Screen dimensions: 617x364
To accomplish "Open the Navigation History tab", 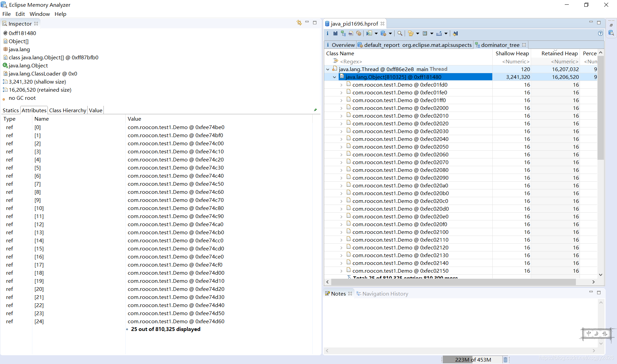I will click(x=382, y=294).
